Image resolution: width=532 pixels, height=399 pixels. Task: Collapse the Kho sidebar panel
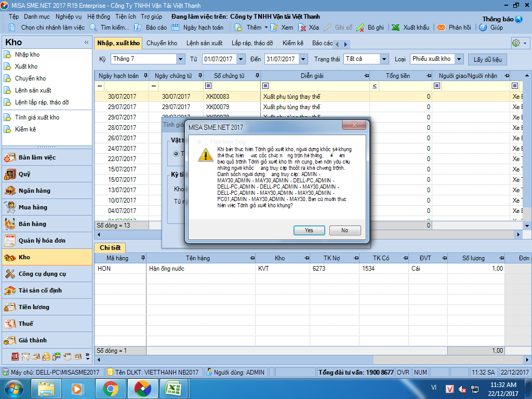tap(86, 43)
